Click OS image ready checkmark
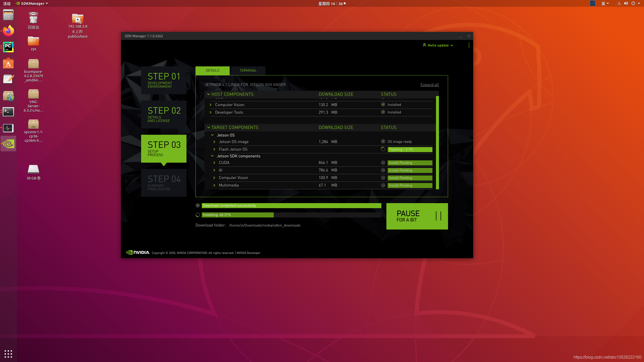The width and height of the screenshot is (644, 362). pyautogui.click(x=383, y=141)
